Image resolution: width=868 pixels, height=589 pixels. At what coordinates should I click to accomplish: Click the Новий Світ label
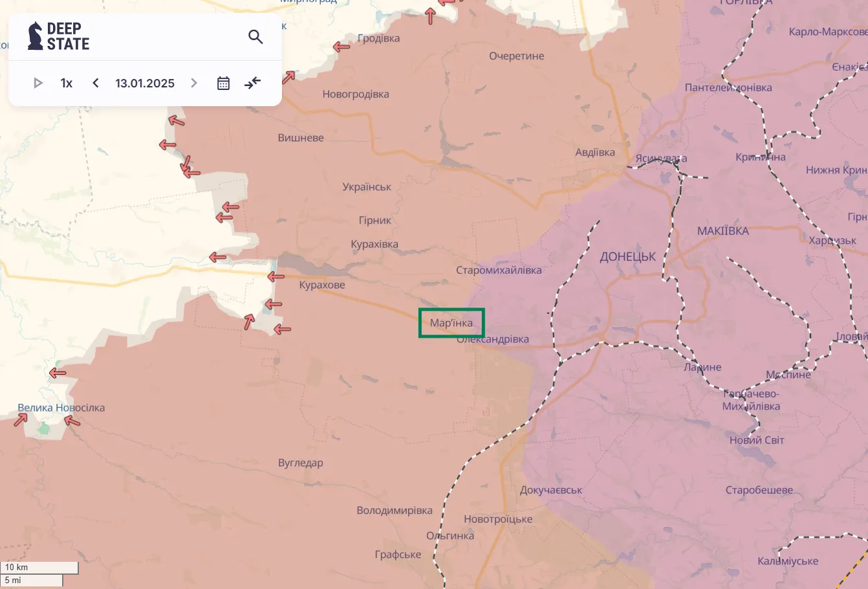pyautogui.click(x=757, y=440)
